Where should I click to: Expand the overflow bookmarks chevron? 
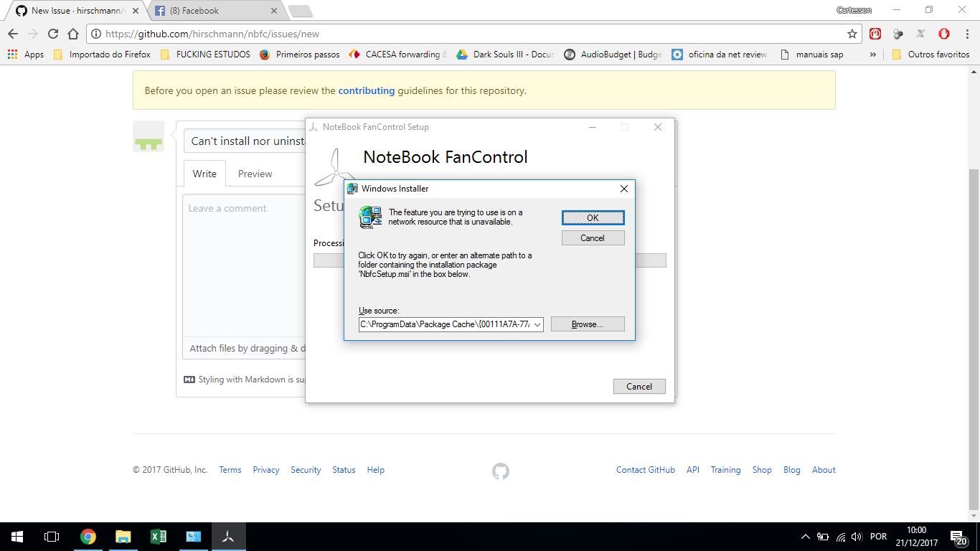coord(874,54)
